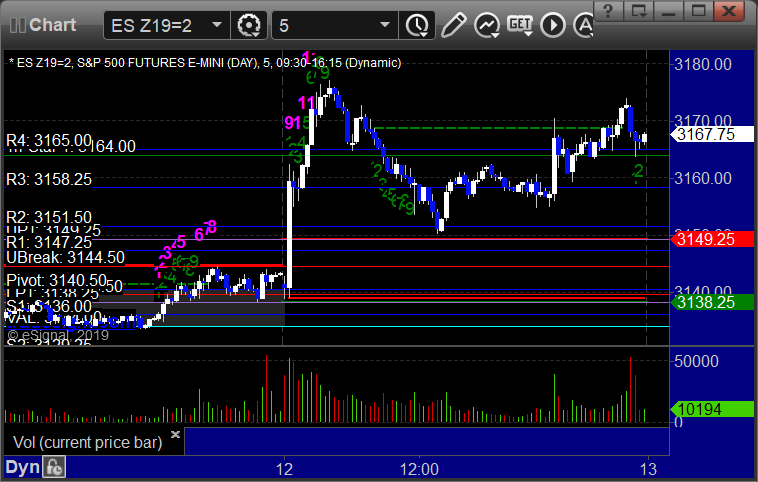Click the 3167.75 current price tag
The image size is (758, 482).
[x=712, y=134]
